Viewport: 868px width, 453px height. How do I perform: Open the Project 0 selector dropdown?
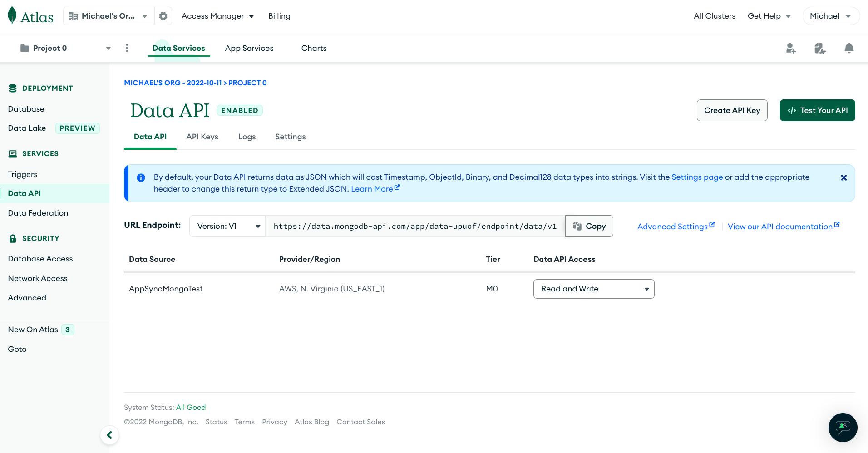[x=66, y=48]
